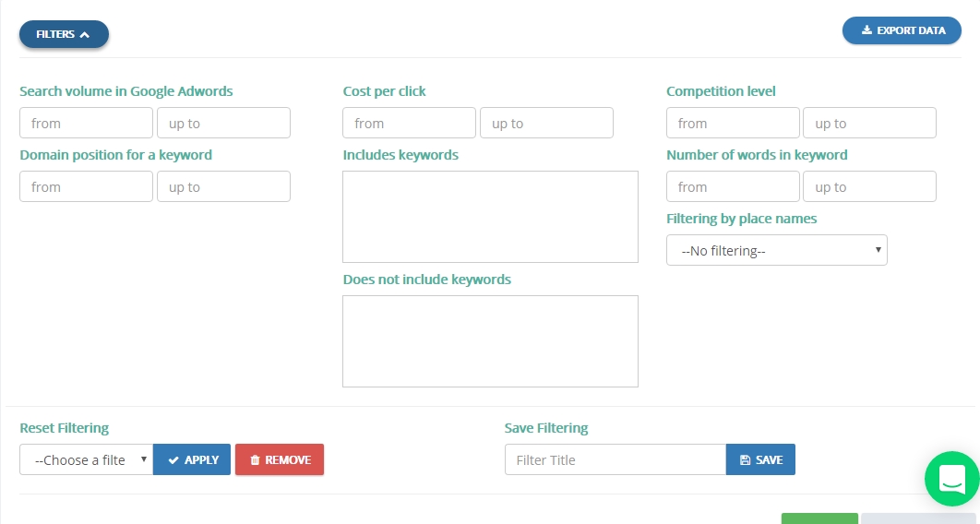Viewport: 980px width, 524px height.
Task: Focus the Filter Title input field
Action: (x=615, y=459)
